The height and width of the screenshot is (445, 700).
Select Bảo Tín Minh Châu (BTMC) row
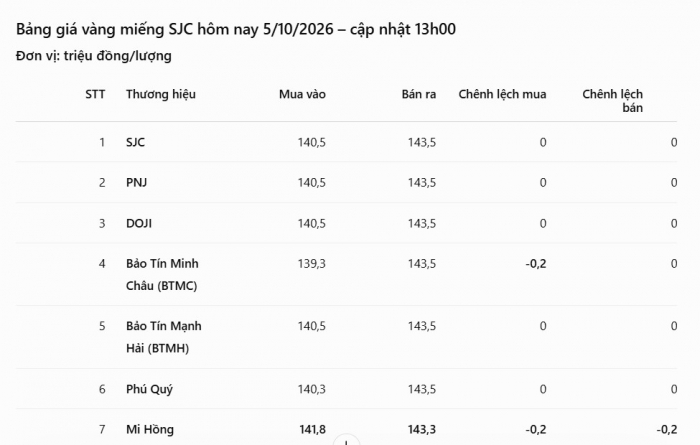pos(346,274)
